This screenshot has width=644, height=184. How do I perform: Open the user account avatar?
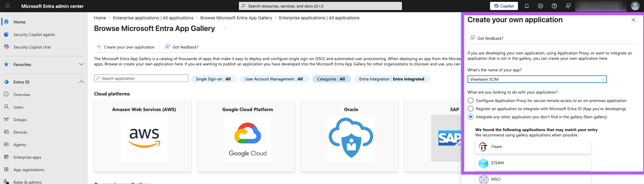635,6
